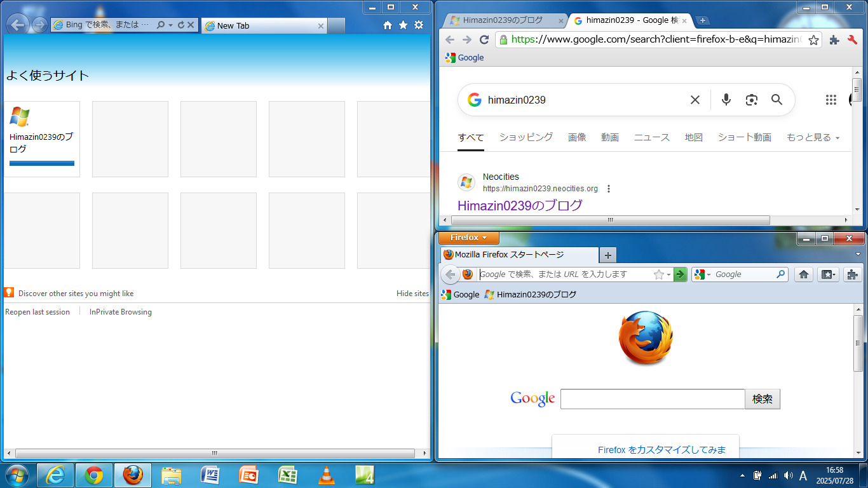The height and width of the screenshot is (488, 868).
Task: Click the volume icon in system tray
Action: [x=788, y=475]
